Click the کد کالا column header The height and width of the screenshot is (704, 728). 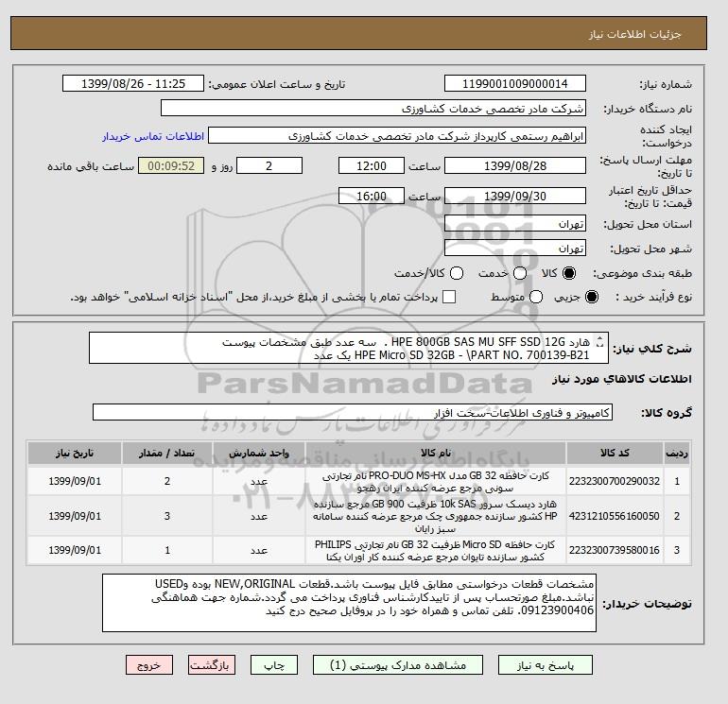[x=615, y=453]
